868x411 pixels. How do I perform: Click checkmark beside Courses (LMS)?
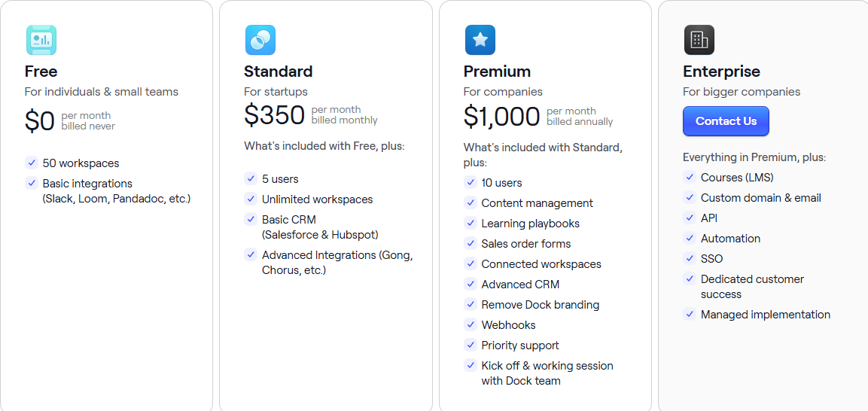pos(690,177)
